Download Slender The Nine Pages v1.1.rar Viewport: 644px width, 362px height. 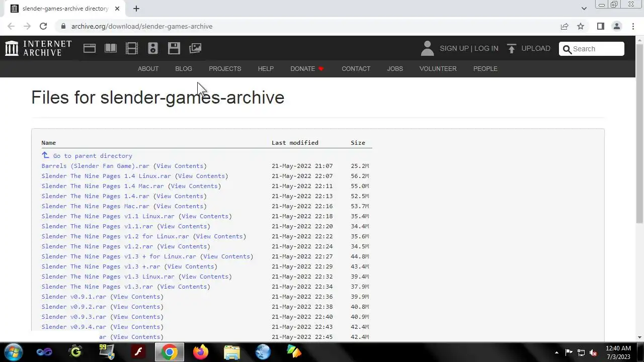97,226
